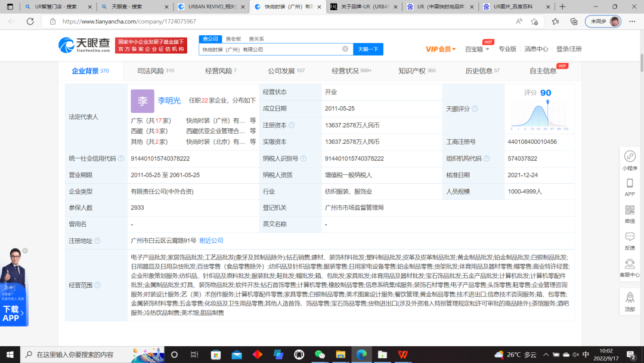Screen dimensions: 644x363
Task: Expand 广东 company list via 等 link
Action: pyautogui.click(x=253, y=121)
